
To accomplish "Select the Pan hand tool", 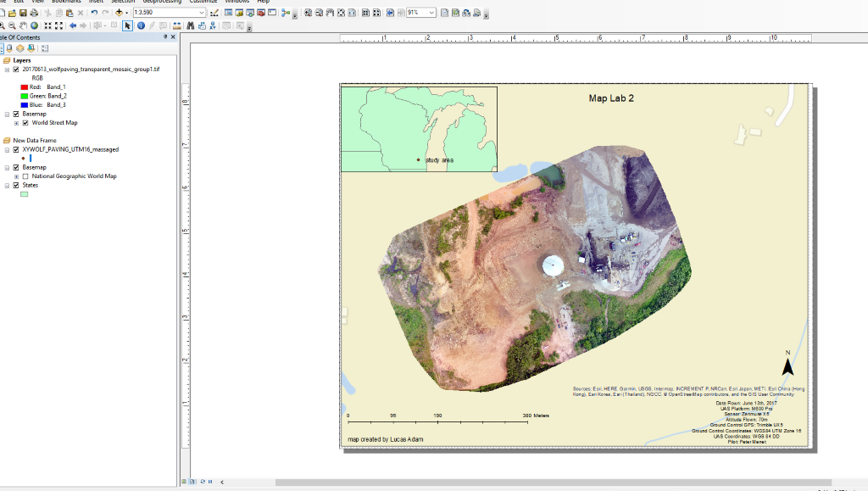I will [x=23, y=26].
